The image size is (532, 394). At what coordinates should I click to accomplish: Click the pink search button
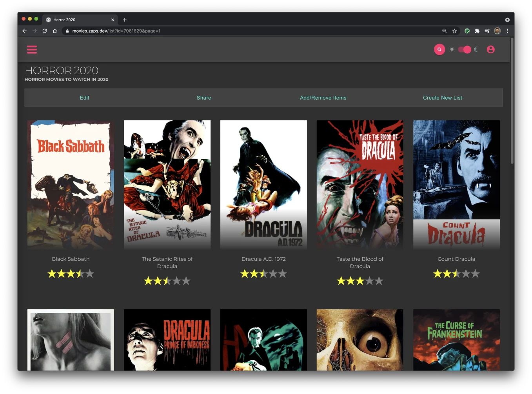coord(439,49)
